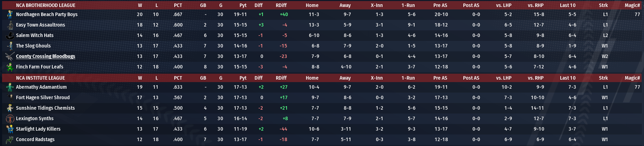
Task: Click the Nordhagen Beach Party Boys team logo
Action: coord(10,14)
